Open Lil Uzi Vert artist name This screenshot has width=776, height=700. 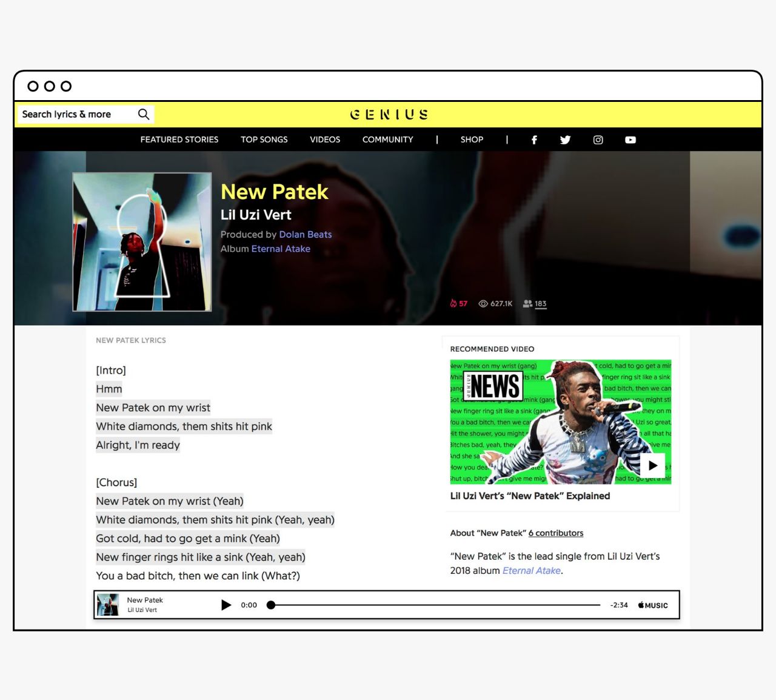[256, 215]
